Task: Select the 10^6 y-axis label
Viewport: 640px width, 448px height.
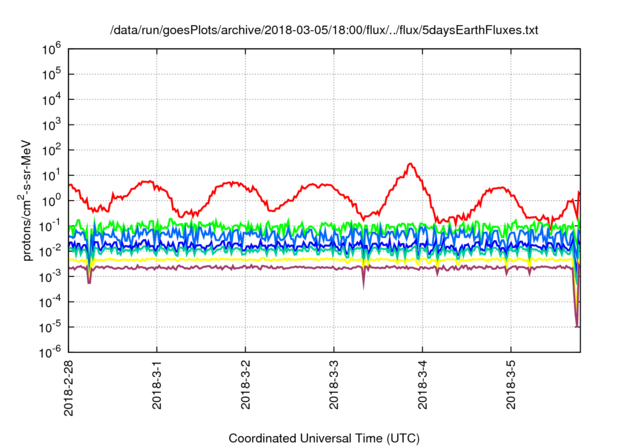Action: pyautogui.click(x=51, y=49)
